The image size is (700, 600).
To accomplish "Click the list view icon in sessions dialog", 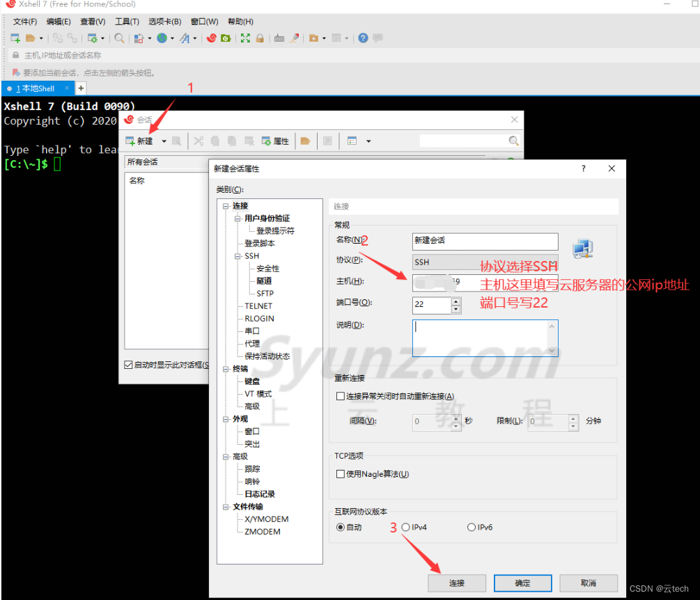I will (x=352, y=141).
